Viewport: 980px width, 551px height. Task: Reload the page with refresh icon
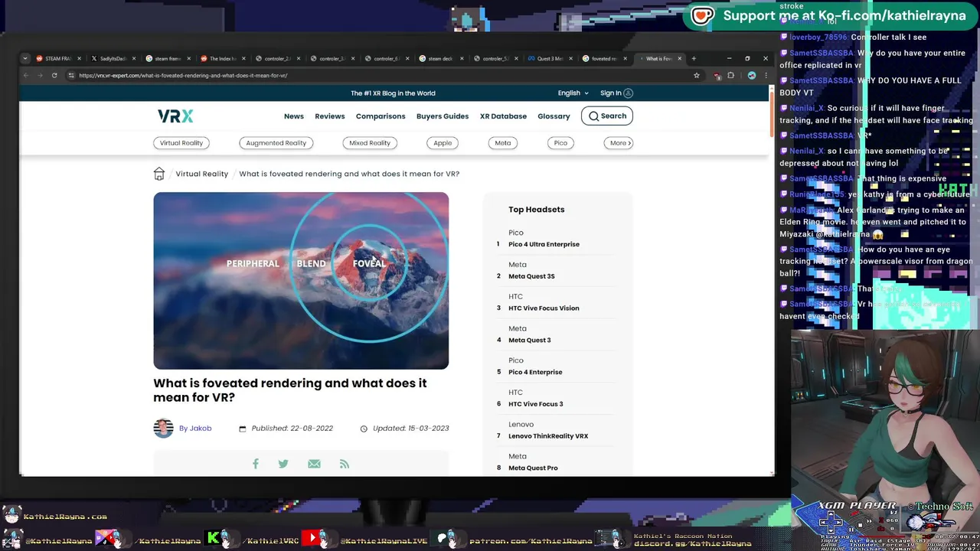(x=54, y=76)
